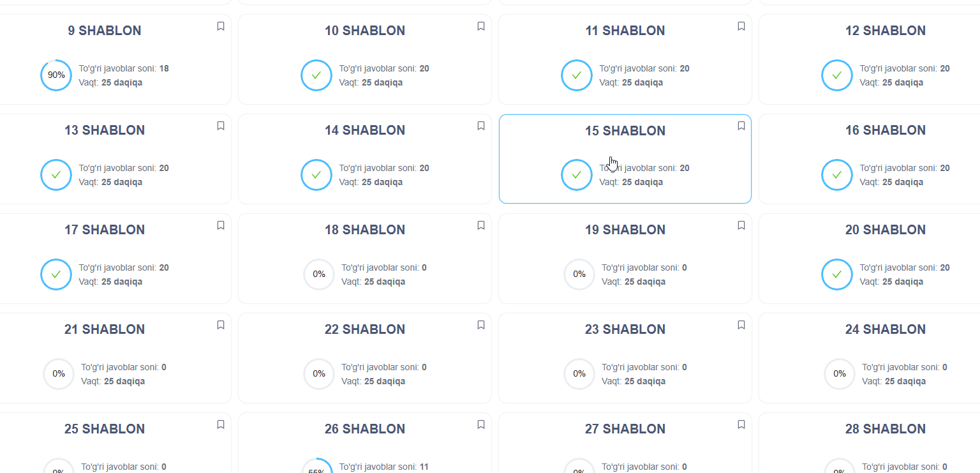The width and height of the screenshot is (980, 473).
Task: Bookmark the 13 SHABLON card
Action: 221,126
